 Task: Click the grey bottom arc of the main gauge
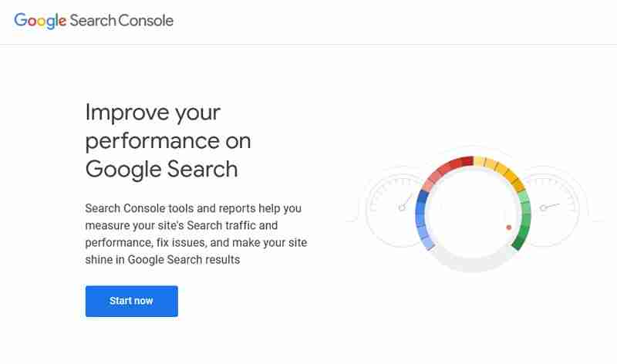tap(472, 266)
